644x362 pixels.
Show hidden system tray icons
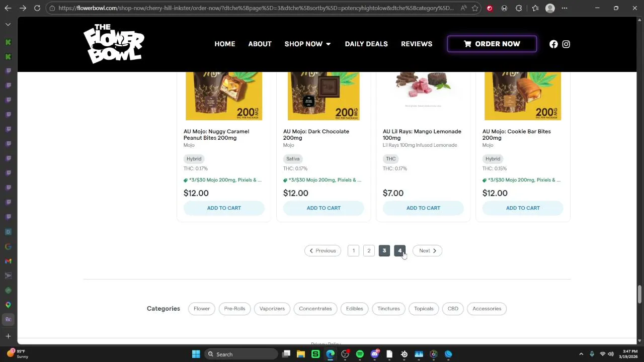(581, 354)
